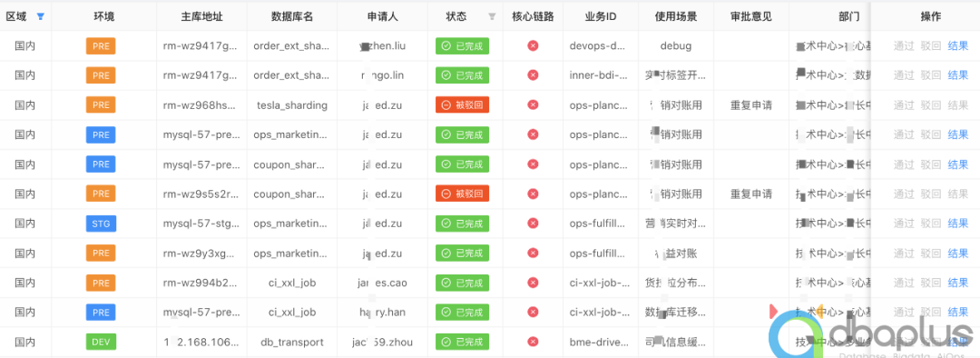Click the blue STG environment tag

point(101,224)
